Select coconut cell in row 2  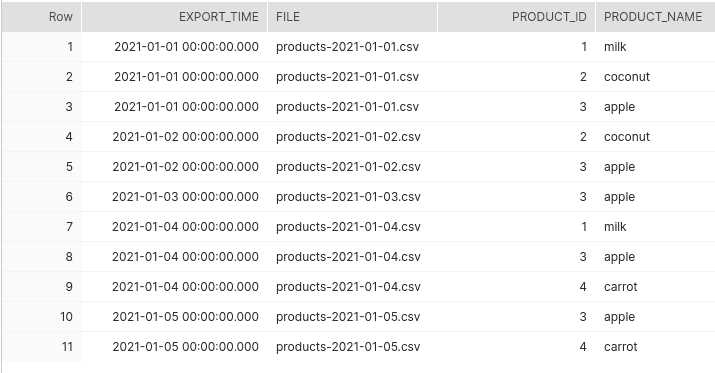tap(655, 77)
